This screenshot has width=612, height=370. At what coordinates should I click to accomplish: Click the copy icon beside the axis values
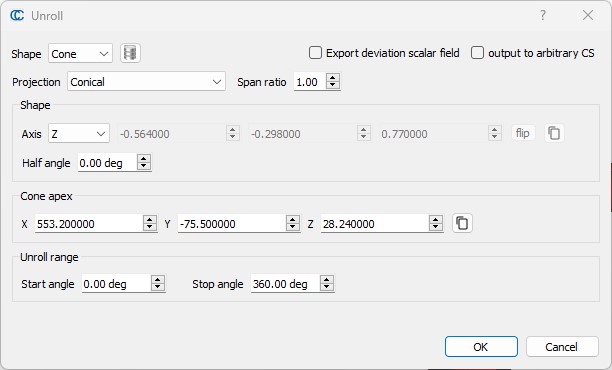[x=554, y=133]
